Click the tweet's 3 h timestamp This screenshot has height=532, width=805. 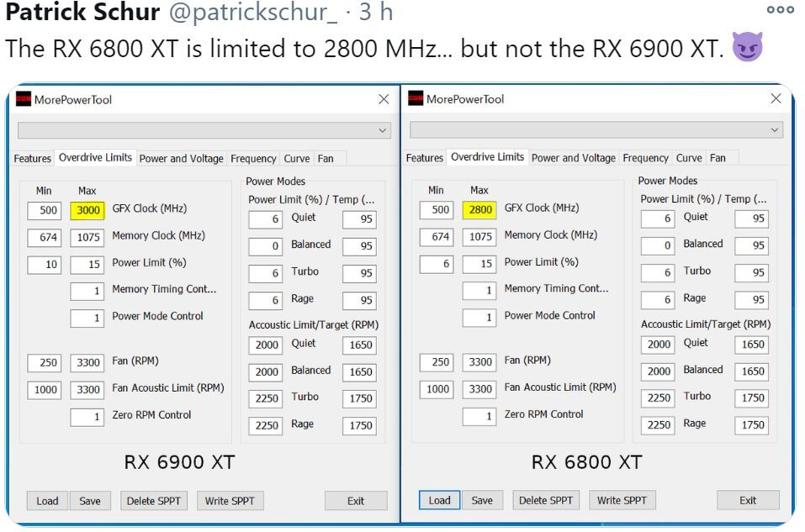click(x=376, y=12)
